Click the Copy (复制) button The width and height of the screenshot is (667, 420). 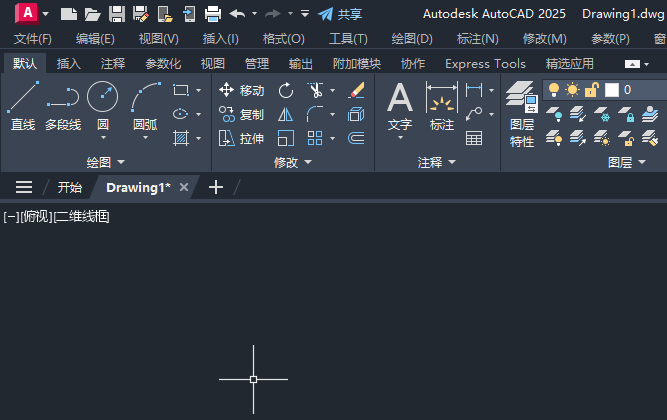(242, 114)
